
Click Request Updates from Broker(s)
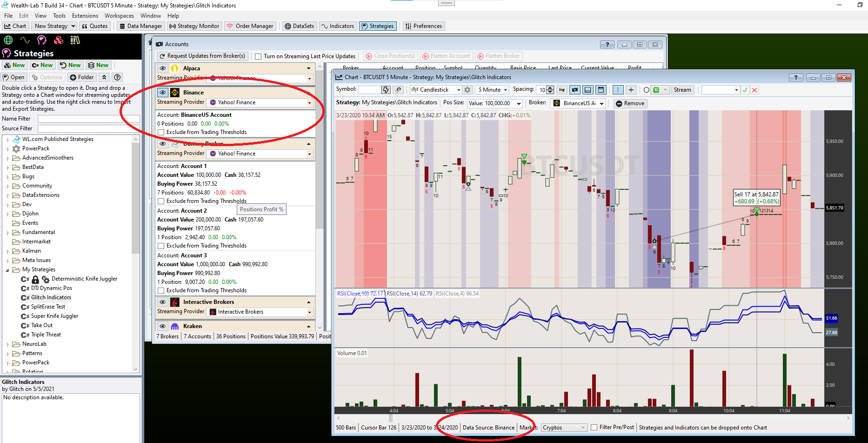click(202, 56)
